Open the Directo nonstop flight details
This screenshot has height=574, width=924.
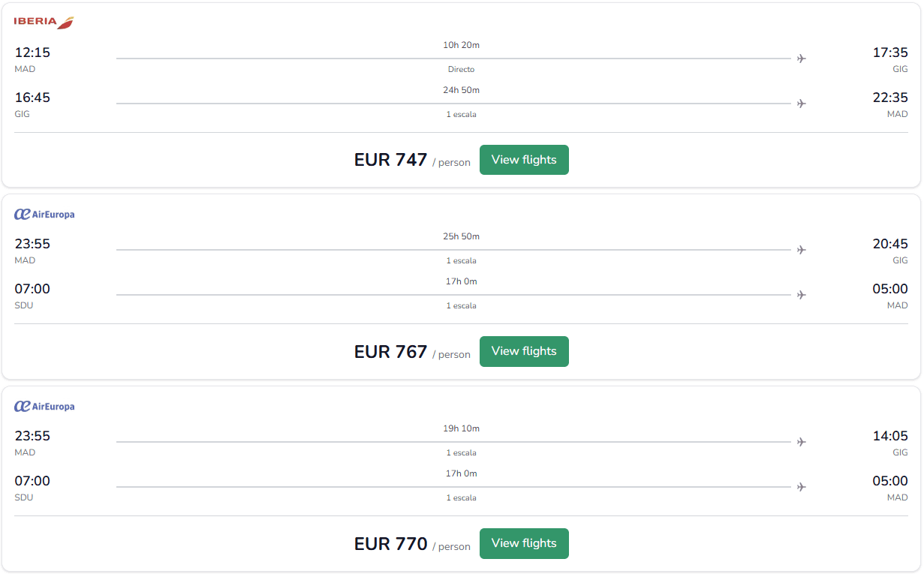(461, 69)
